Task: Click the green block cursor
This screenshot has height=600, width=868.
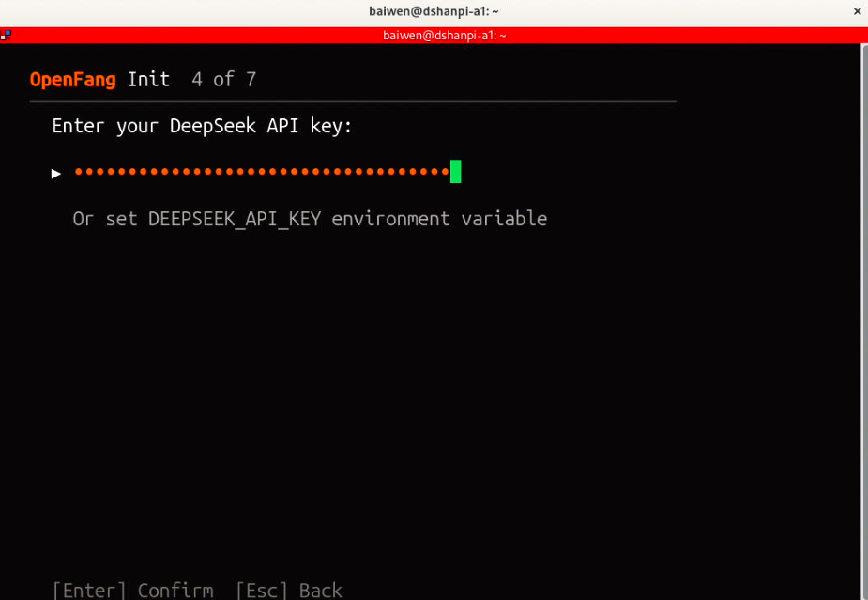Action: 456,172
